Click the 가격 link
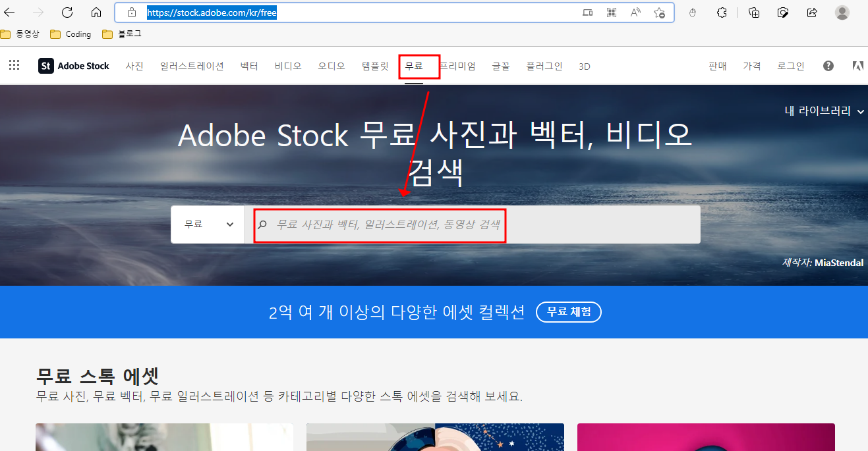The image size is (868, 451). pos(752,66)
